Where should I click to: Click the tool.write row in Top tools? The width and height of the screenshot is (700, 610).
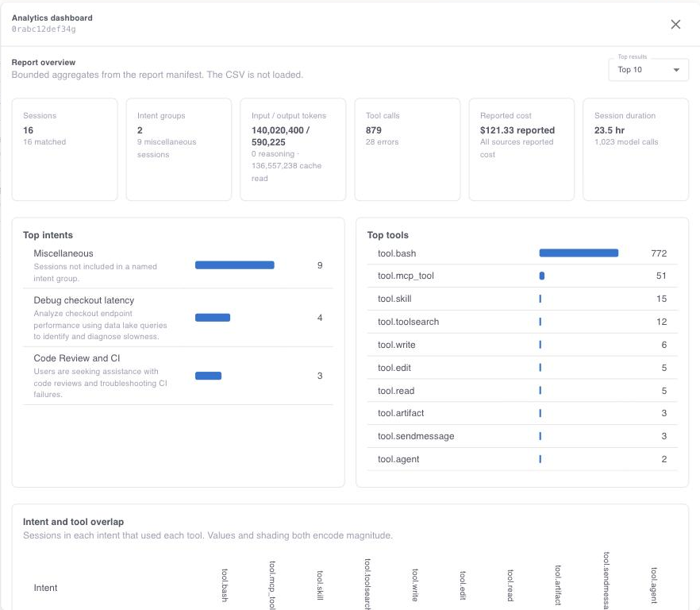tap(522, 345)
